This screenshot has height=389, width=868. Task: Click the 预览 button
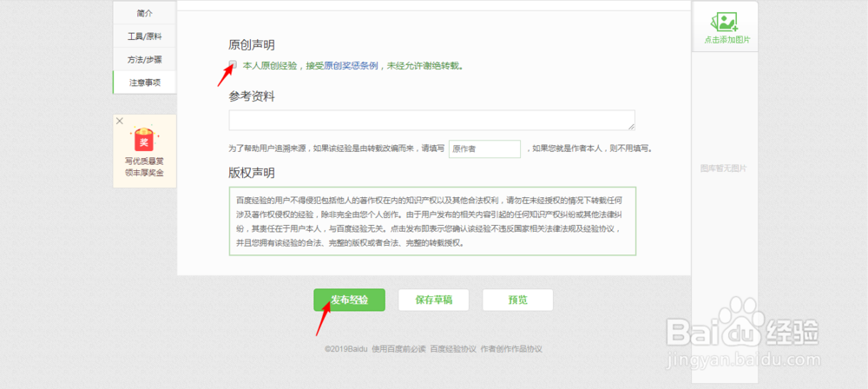coord(517,300)
